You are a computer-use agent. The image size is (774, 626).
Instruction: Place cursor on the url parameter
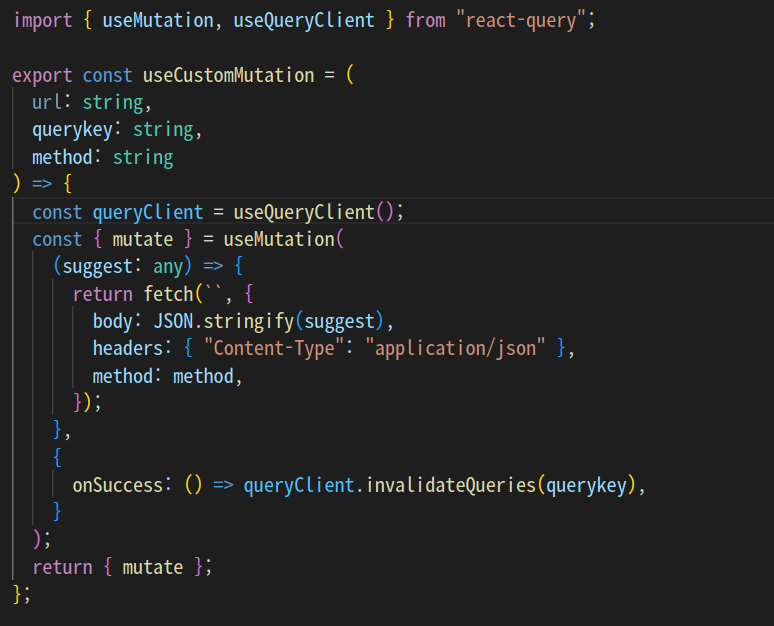47,102
